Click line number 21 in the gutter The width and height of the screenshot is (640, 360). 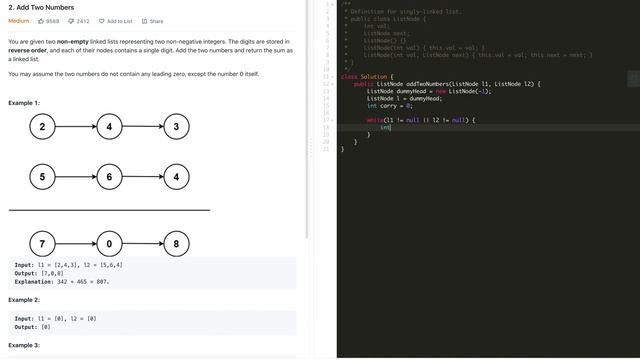point(326,149)
